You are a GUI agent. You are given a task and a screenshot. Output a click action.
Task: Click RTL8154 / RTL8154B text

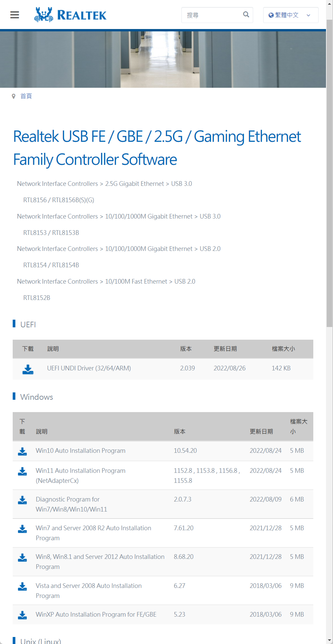51,265
